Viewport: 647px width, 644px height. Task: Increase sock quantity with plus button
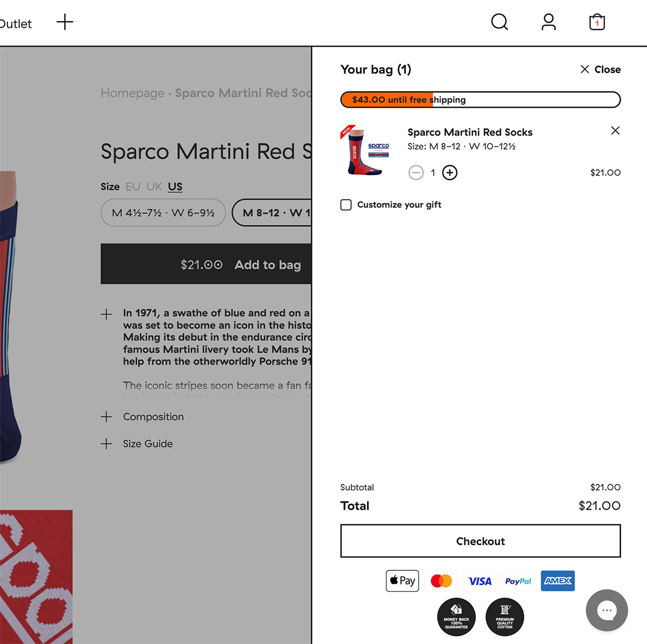pyautogui.click(x=449, y=172)
